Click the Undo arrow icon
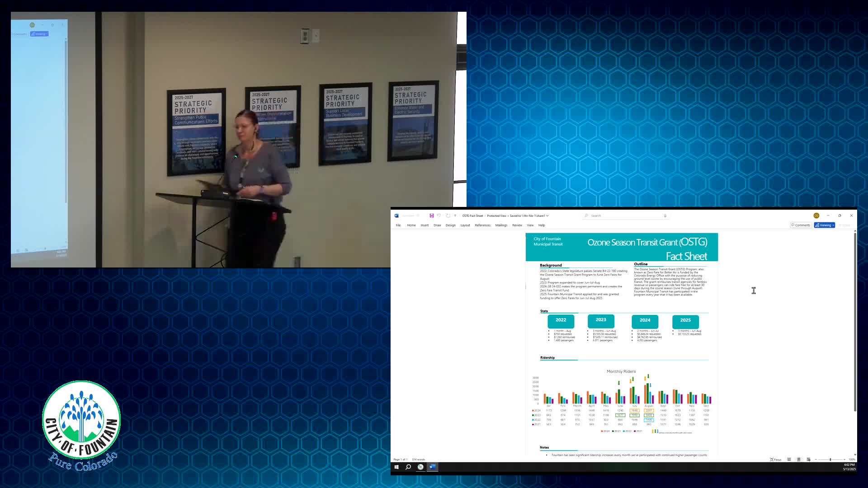 click(439, 216)
